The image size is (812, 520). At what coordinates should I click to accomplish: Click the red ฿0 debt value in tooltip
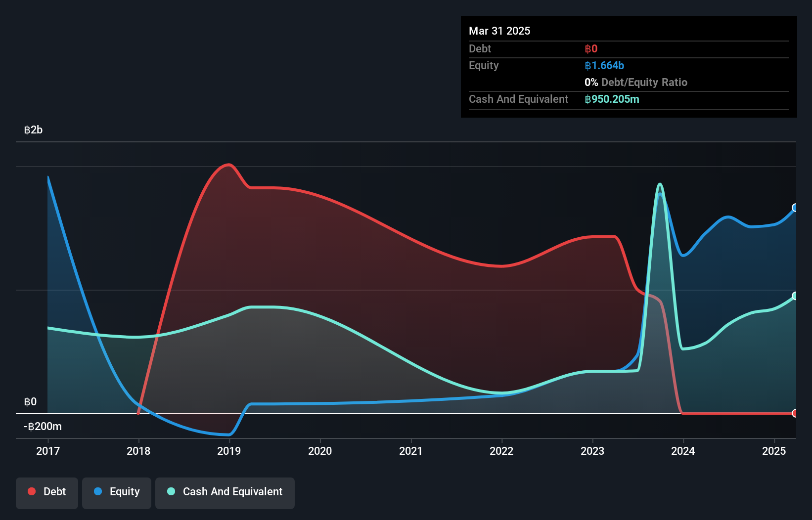click(x=591, y=49)
